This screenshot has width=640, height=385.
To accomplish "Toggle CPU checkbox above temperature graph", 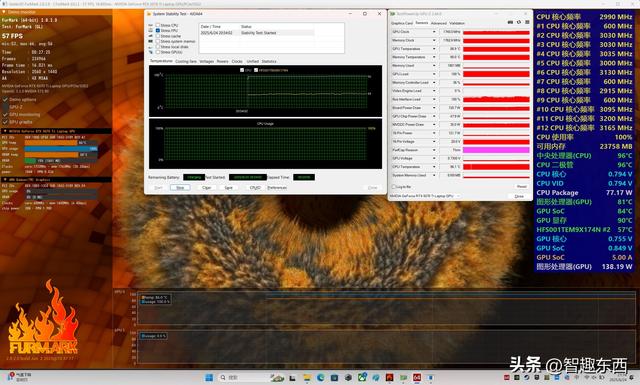I will point(242,70).
